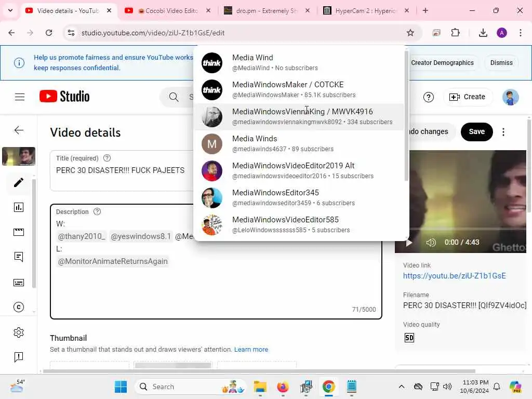
Task: Select MediaWindowsViennaKing / MWVK4916 suggestion
Action: [x=299, y=117]
